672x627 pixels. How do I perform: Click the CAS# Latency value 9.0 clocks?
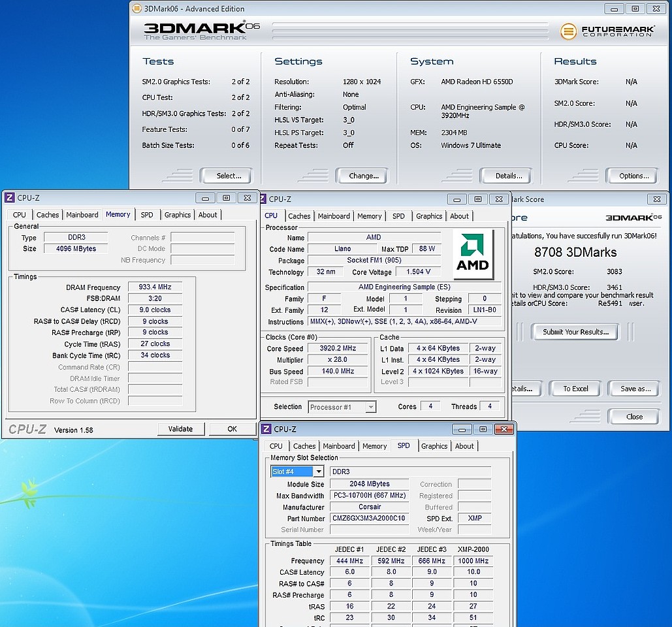155,310
